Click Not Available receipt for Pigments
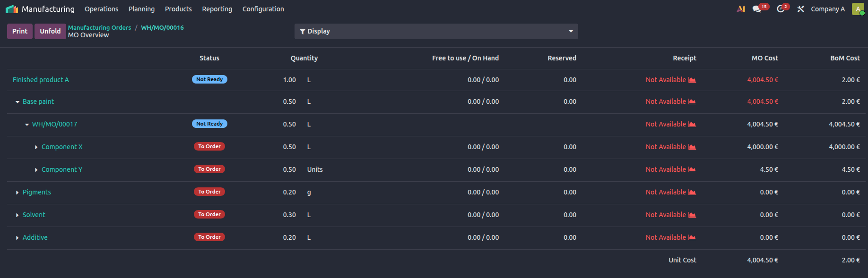 666,192
